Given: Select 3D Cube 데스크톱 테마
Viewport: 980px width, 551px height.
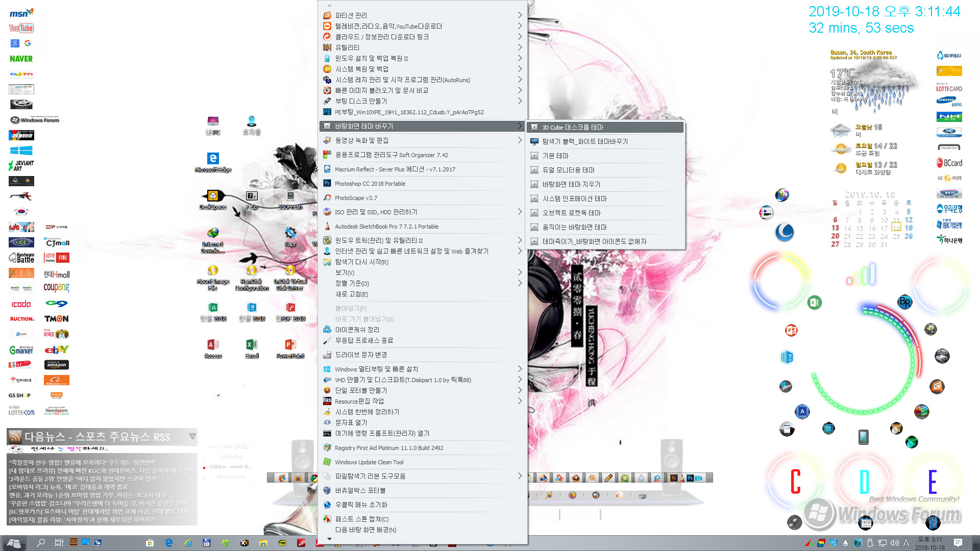Looking at the screenshot, I should (606, 127).
